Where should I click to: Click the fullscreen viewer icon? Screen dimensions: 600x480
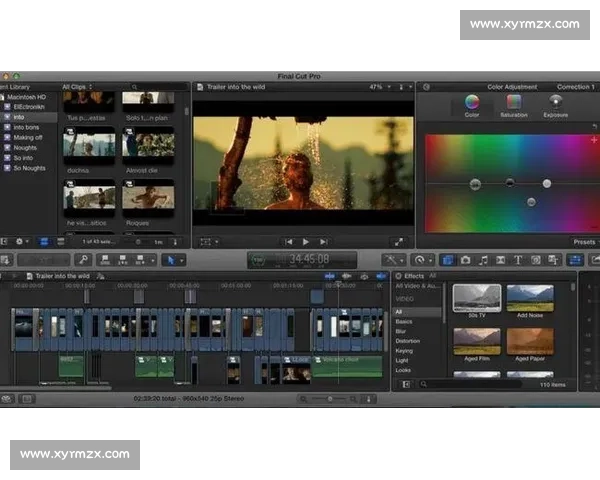(x=398, y=241)
